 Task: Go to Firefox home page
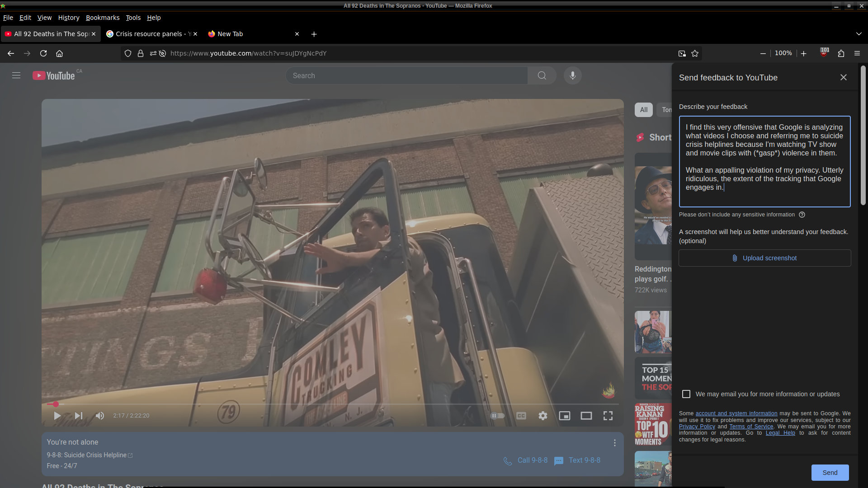(x=59, y=53)
